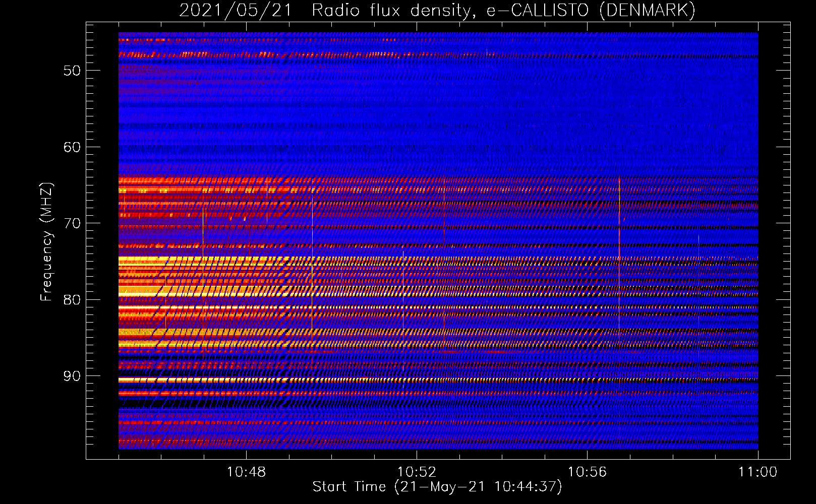Click the 'Frequency (MHZ)' axis label
Image resolution: width=816 pixels, height=504 pixels.
pos(46,242)
